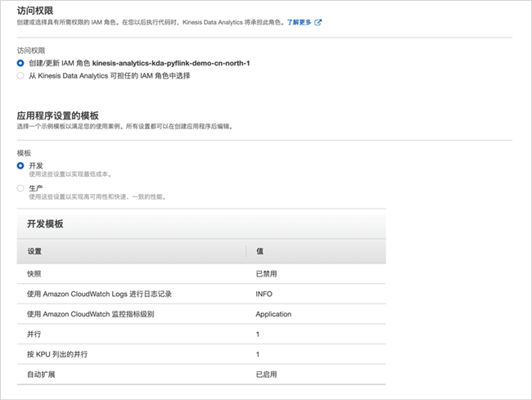Image resolution: width=532 pixels, height=400 pixels.
Task: Click the 设置 column header
Action: (x=34, y=251)
